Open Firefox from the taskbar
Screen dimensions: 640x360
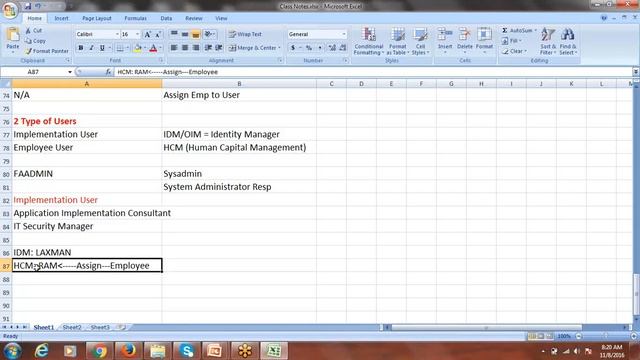(x=129, y=351)
